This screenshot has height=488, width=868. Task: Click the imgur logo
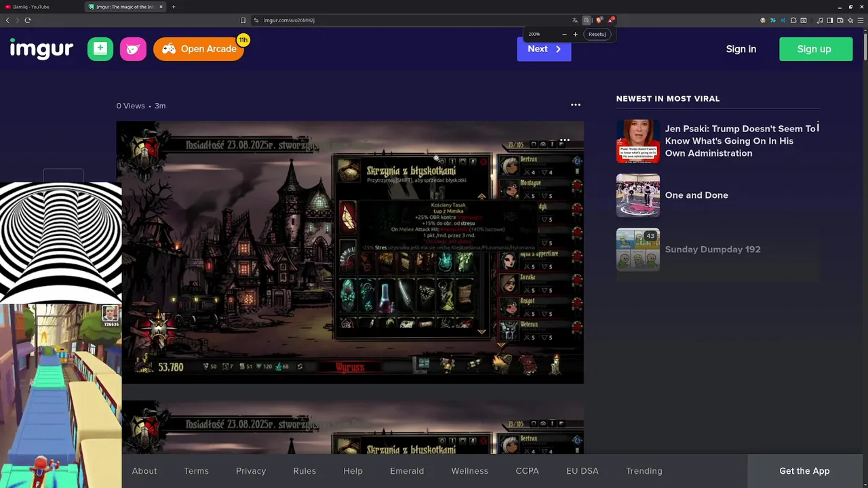(41, 49)
